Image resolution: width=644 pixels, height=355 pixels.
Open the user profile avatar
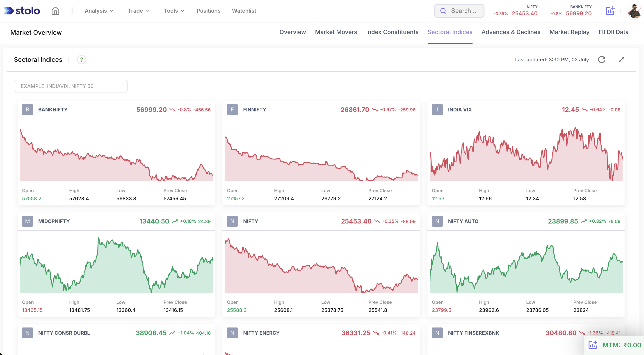coord(635,11)
